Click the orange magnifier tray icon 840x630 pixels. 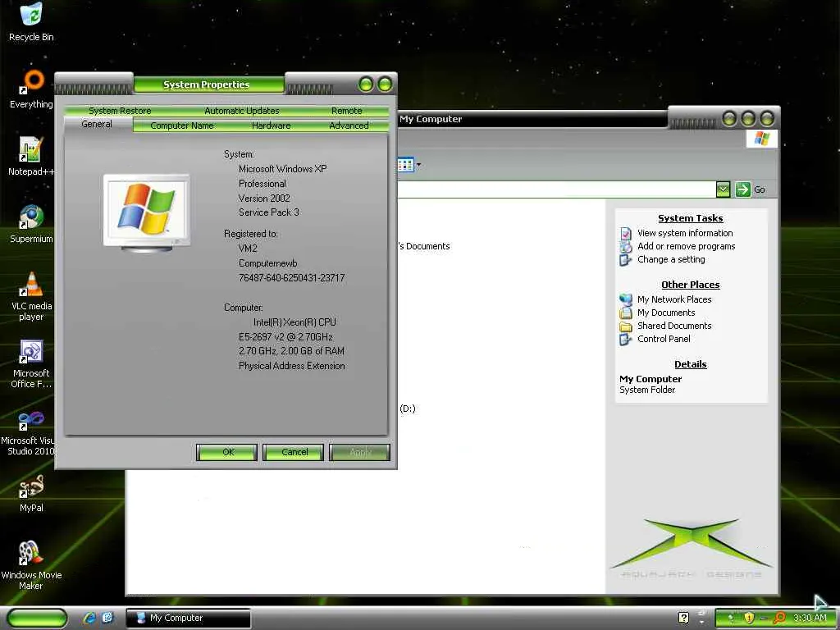point(779,618)
